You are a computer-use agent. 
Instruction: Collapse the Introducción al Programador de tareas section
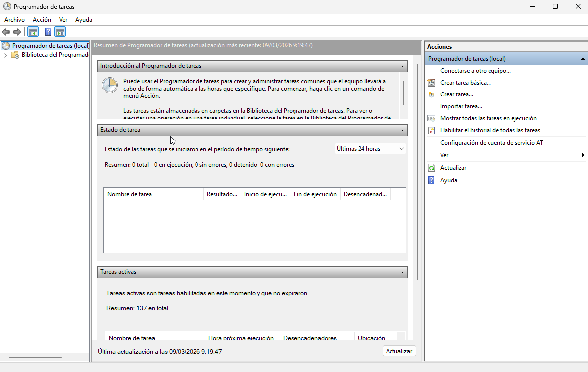pyautogui.click(x=402, y=66)
